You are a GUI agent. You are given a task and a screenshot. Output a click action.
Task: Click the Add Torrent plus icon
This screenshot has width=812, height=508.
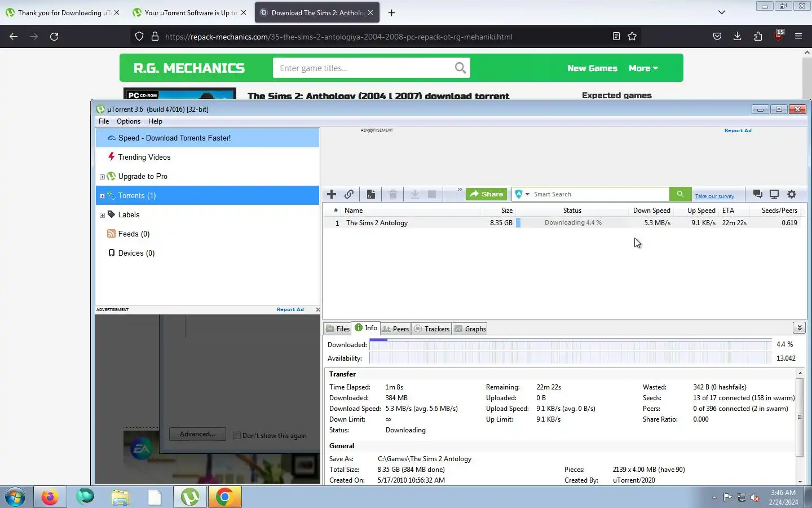[x=332, y=194]
